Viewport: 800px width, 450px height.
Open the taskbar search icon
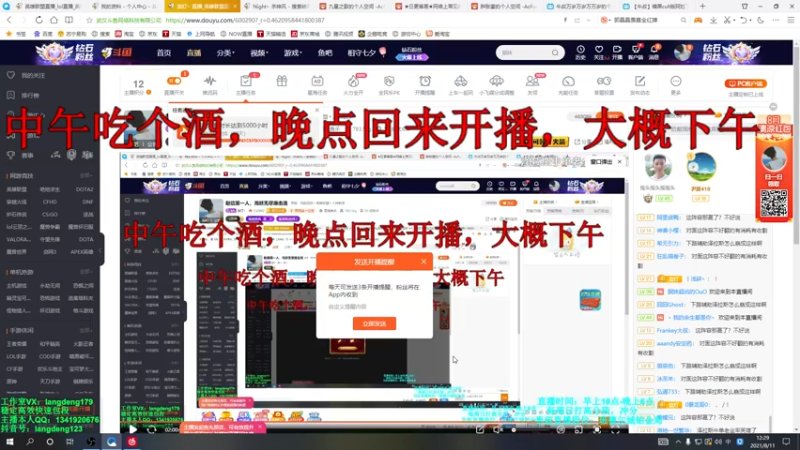tap(30, 442)
